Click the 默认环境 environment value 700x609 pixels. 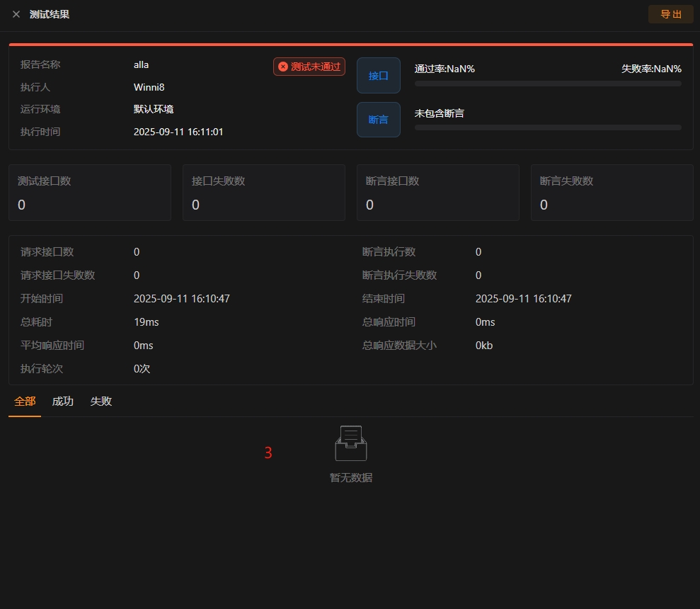[154, 109]
